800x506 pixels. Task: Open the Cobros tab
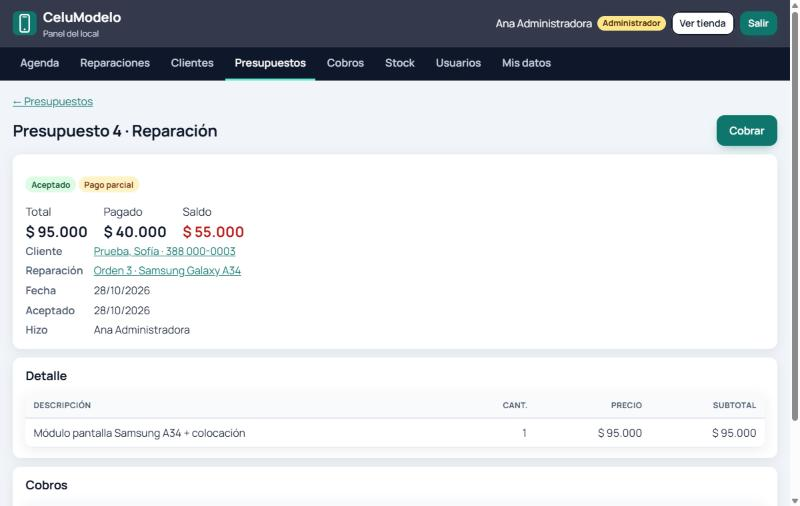(345, 63)
